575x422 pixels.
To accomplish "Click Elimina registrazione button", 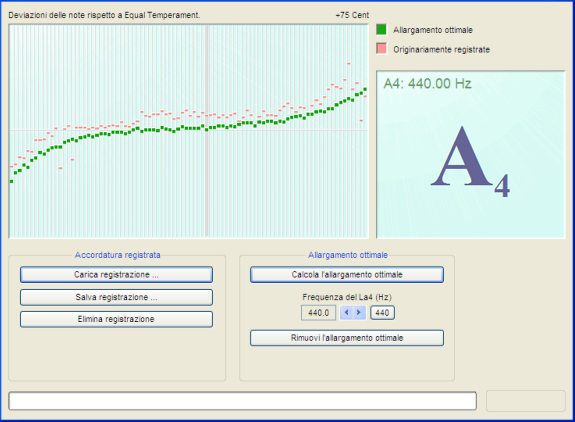I will (116, 319).
